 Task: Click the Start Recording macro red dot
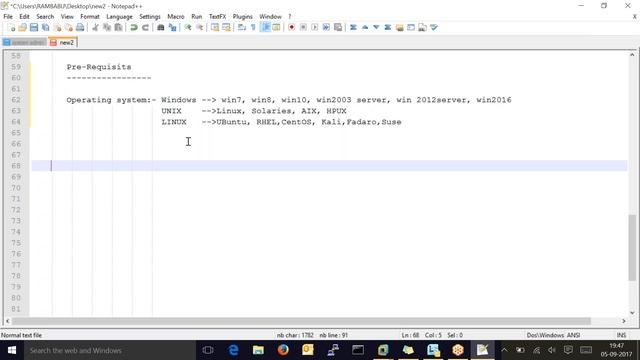click(291, 27)
